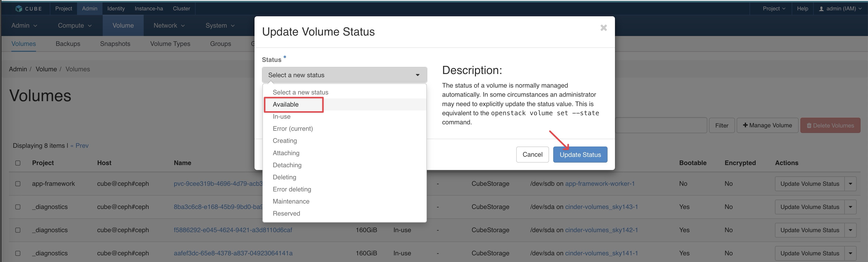Switch to the Groups tab

click(x=220, y=44)
